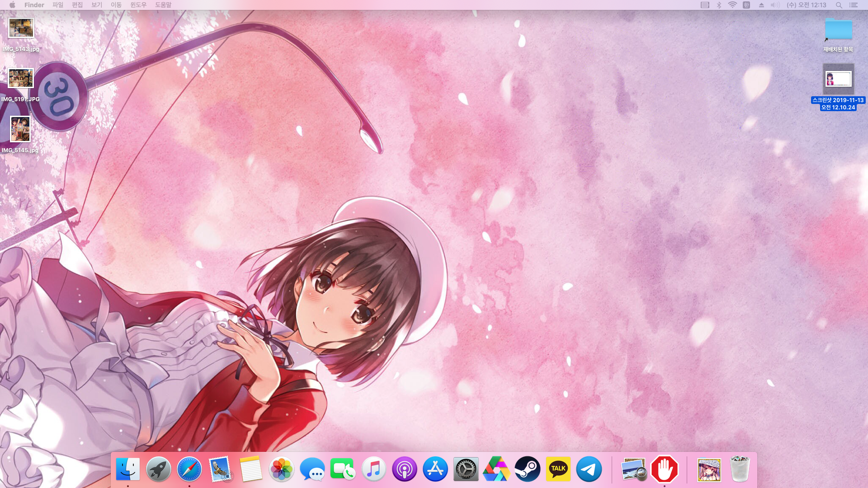868x488 pixels.
Task: Click the eject icon in menu bar
Action: click(761, 5)
